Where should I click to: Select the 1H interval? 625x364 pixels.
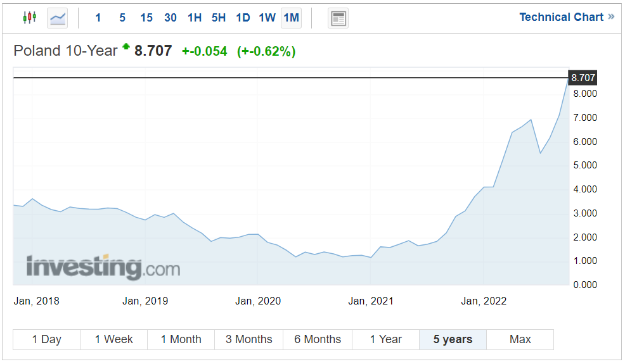195,18
